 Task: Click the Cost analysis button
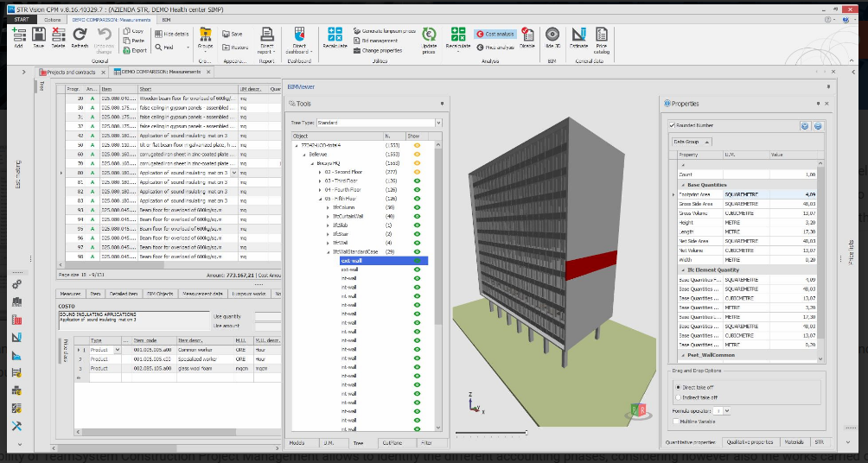[x=495, y=34]
